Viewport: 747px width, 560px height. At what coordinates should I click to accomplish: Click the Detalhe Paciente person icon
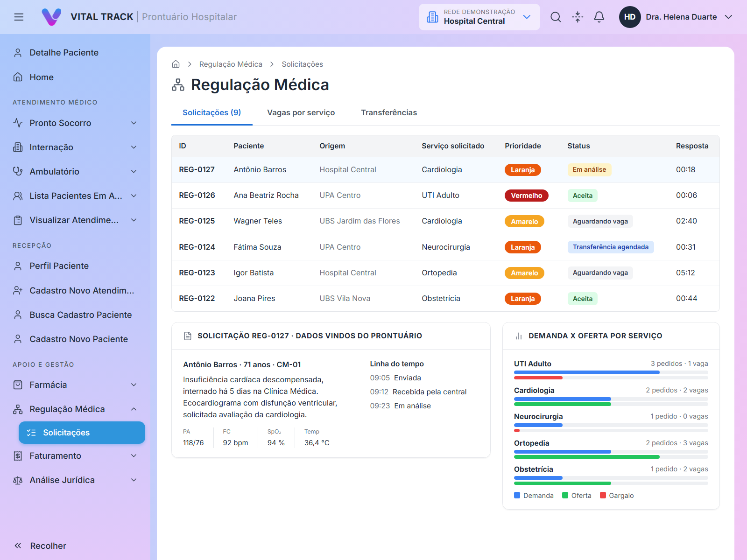[x=18, y=53]
